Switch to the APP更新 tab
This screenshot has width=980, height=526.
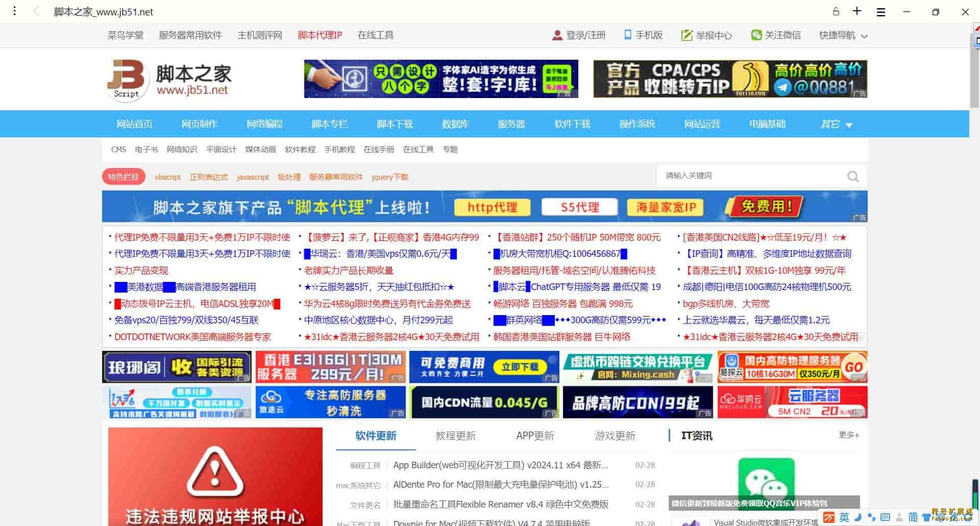[x=535, y=436]
